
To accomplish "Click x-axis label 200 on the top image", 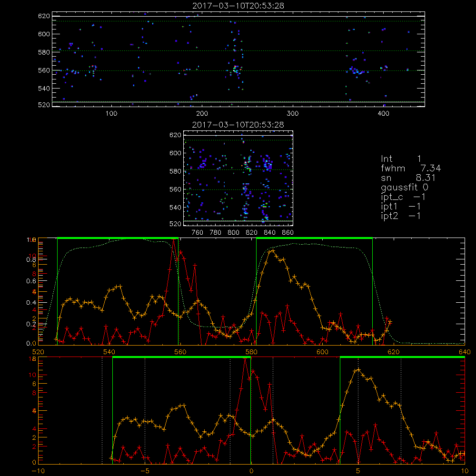I will 202,114.
